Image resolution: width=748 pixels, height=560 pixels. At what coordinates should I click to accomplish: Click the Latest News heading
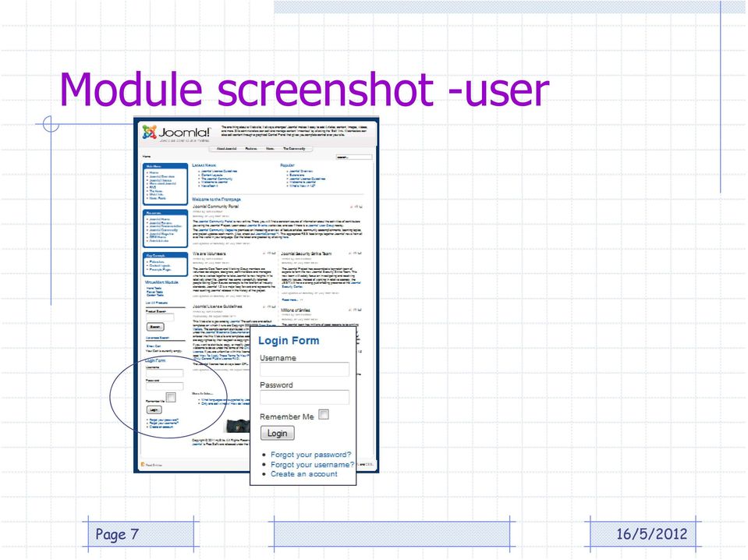click(204, 165)
